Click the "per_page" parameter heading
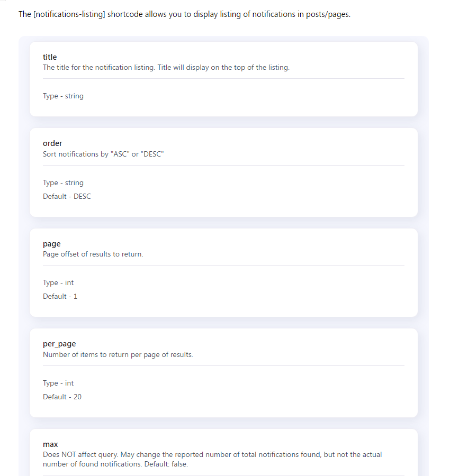 click(x=59, y=344)
